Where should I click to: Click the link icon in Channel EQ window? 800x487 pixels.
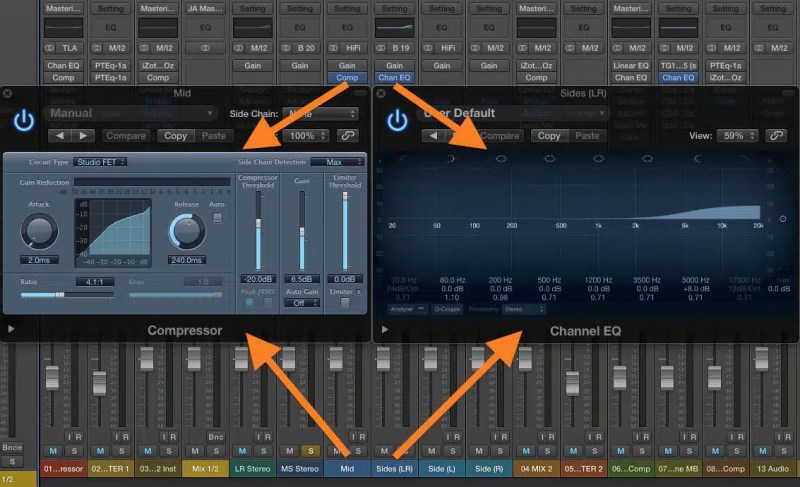click(776, 136)
